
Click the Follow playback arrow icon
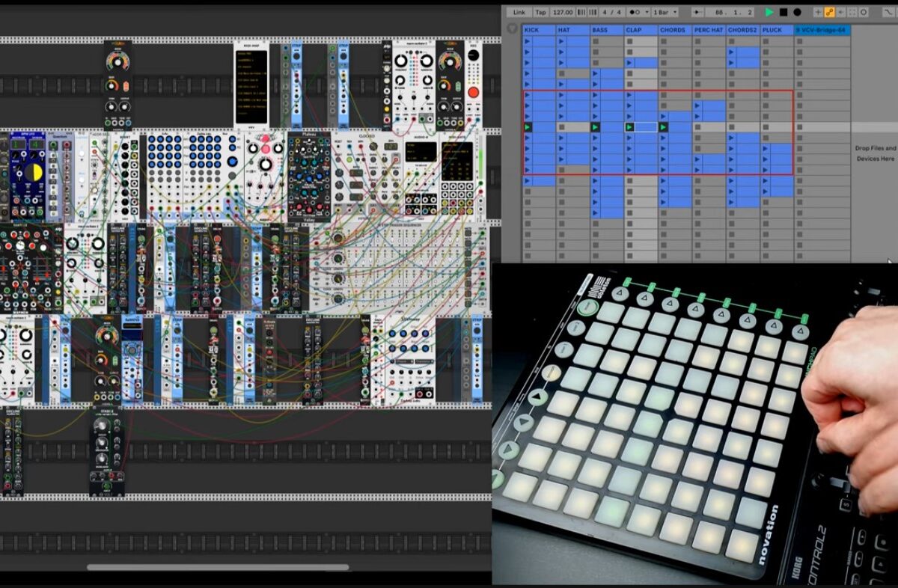click(697, 12)
